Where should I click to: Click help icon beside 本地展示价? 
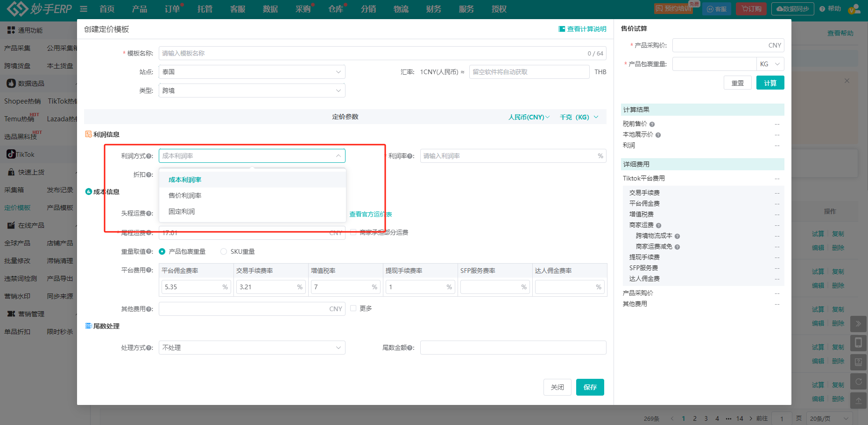point(658,135)
